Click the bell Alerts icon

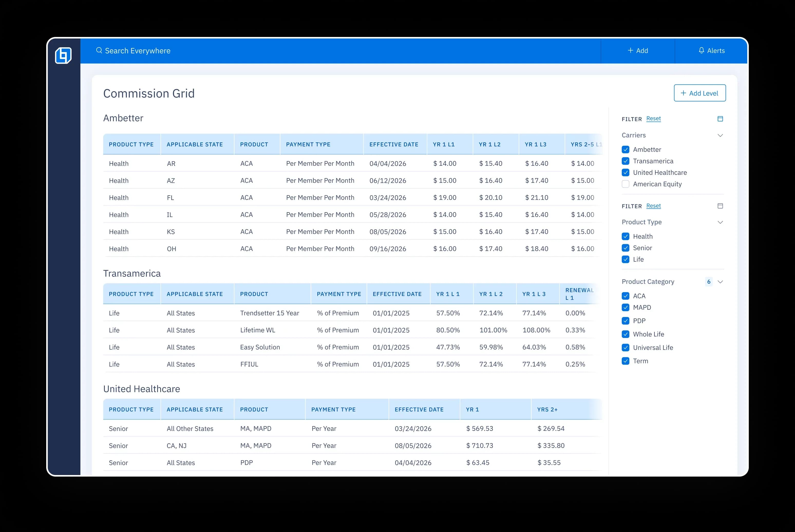(701, 51)
